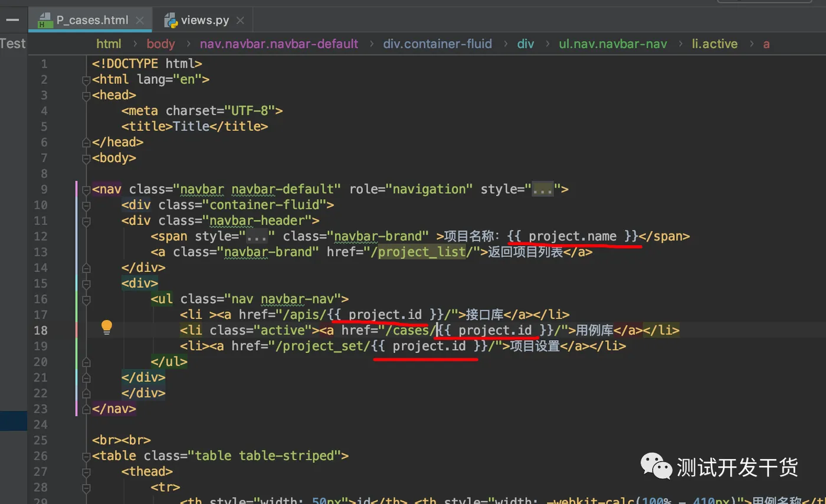Click line number 24 in the gutter

point(41,425)
